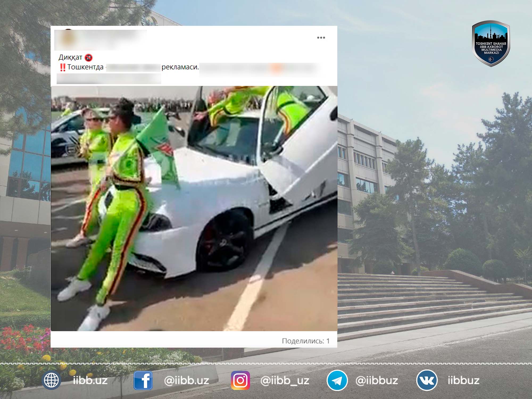532x399 pixels.
Task: Click the 'Поделились: 1' share count
Action: click(x=306, y=341)
